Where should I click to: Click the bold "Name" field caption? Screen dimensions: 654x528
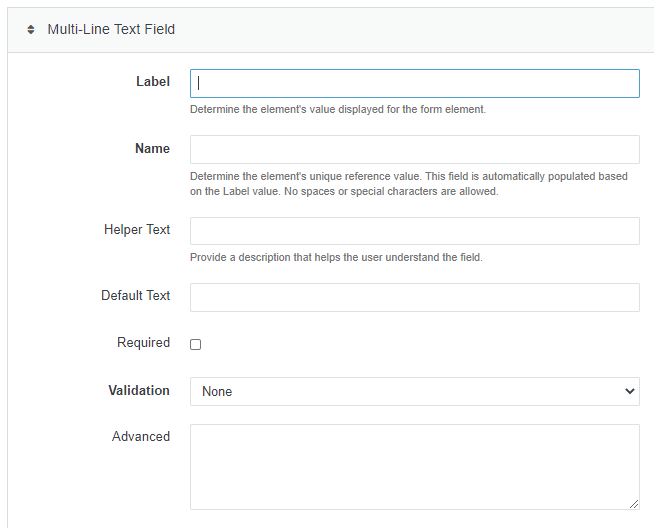pos(152,148)
